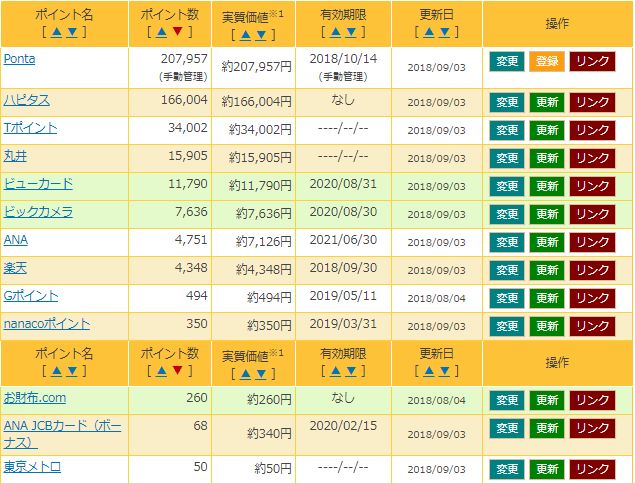
Task: Sort ascending by 更新日 in second header
Action: tap(429, 371)
